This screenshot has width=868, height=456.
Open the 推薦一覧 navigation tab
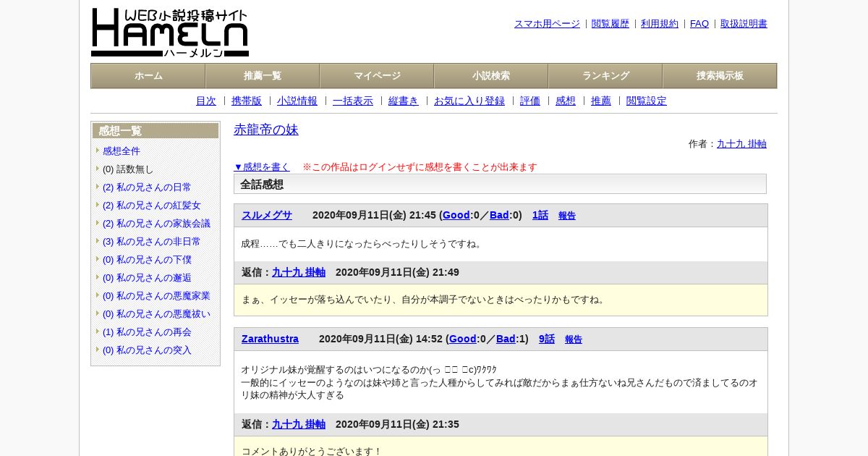click(263, 75)
